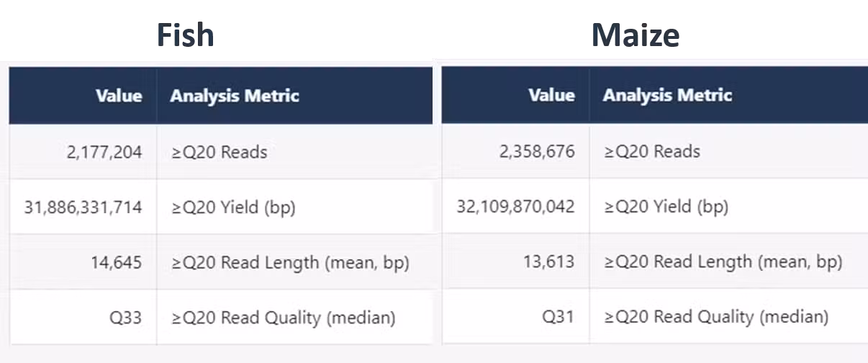This screenshot has height=363, width=868.
Task: Select the 31,886,331,714 yield value
Action: [83, 207]
